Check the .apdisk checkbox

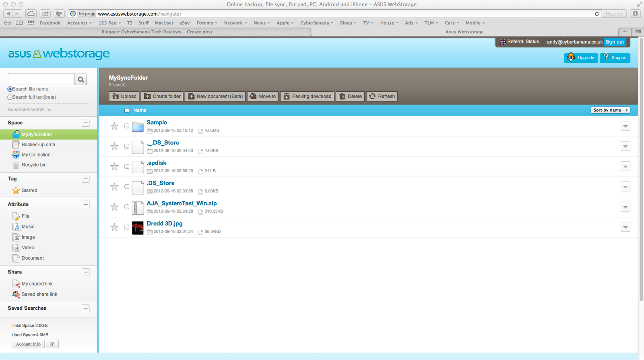(x=127, y=166)
